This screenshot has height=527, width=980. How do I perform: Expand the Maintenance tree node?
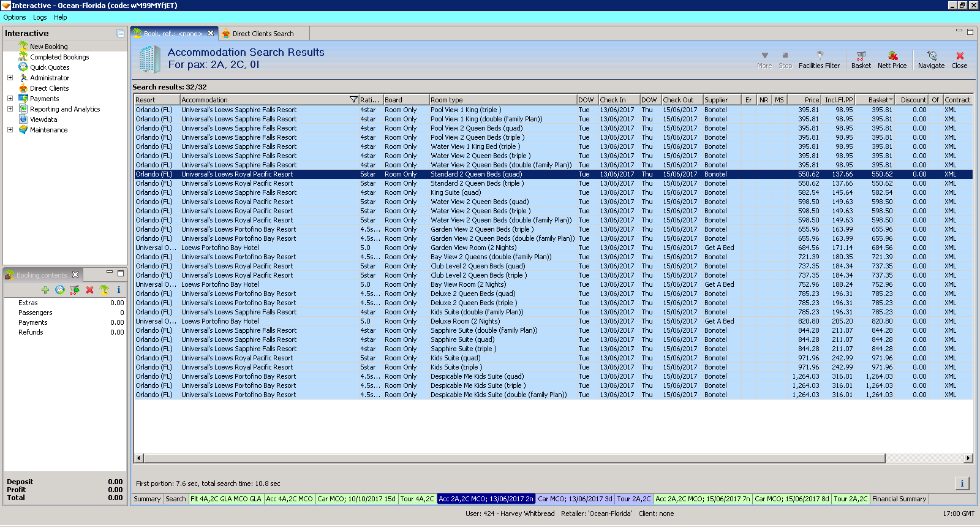[10, 130]
